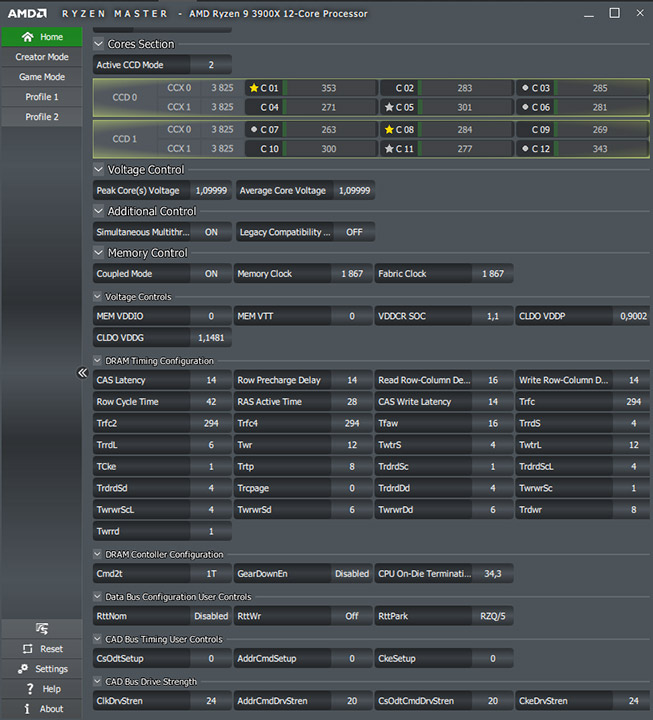Viewport: 653px width, 720px height.
Task: Click the Memory Clock value field
Action: click(x=352, y=274)
